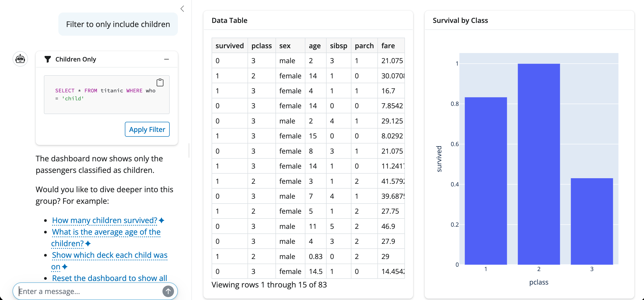
Task: Open 'What is the average age of the children?'
Action: (x=106, y=232)
